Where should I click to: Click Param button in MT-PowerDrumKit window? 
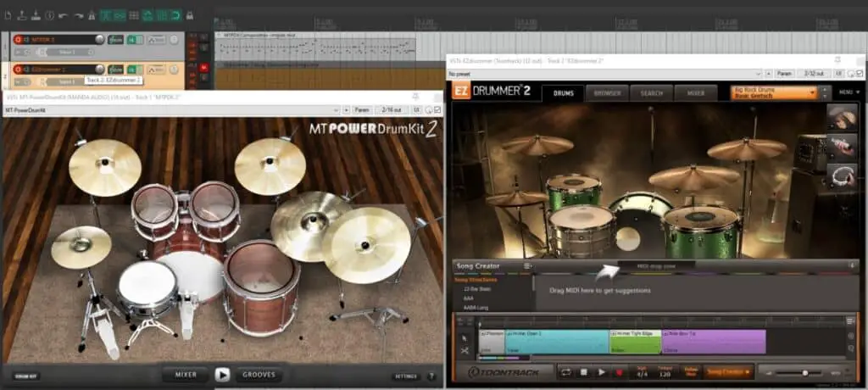click(x=362, y=110)
